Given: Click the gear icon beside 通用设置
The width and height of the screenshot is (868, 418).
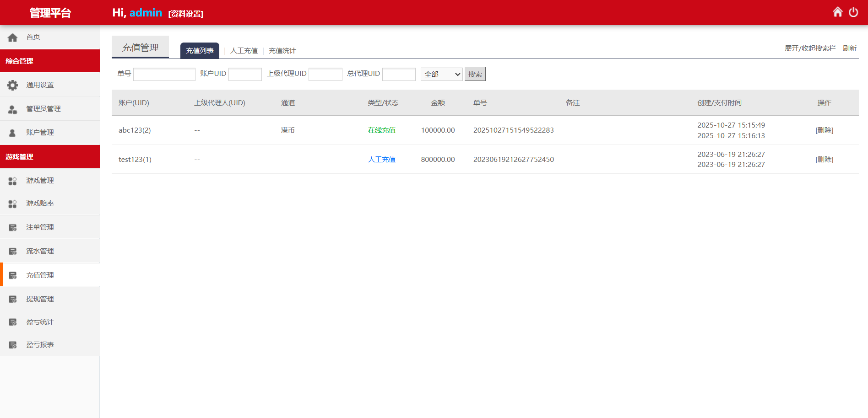Looking at the screenshot, I should tap(12, 85).
